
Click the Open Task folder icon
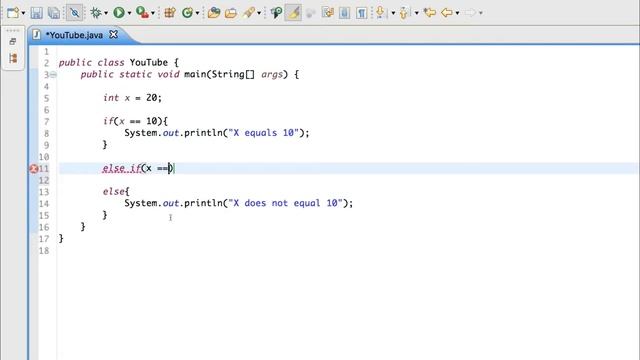[231, 13]
